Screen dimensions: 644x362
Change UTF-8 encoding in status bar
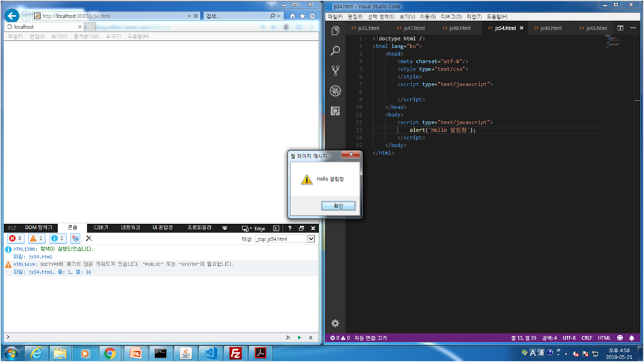tap(569, 338)
